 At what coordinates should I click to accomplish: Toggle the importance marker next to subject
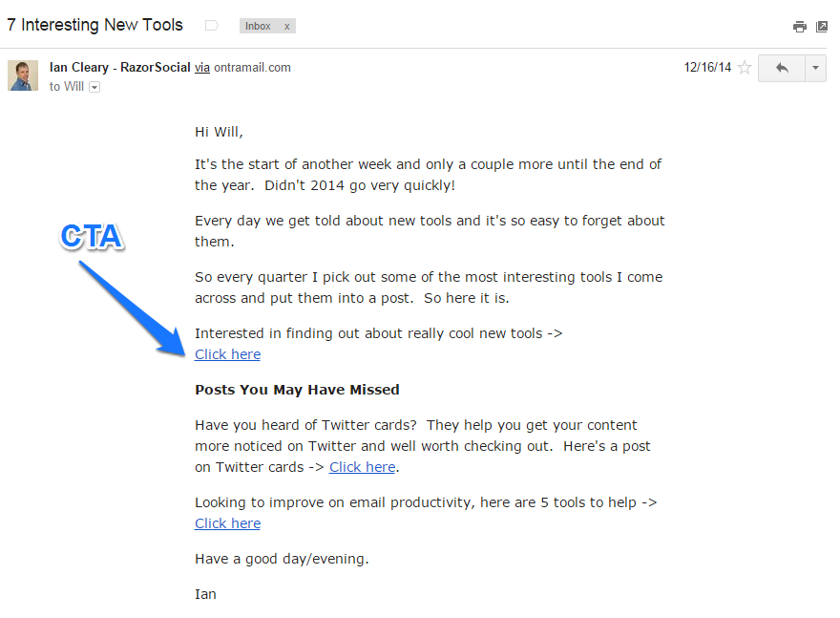tap(211, 26)
